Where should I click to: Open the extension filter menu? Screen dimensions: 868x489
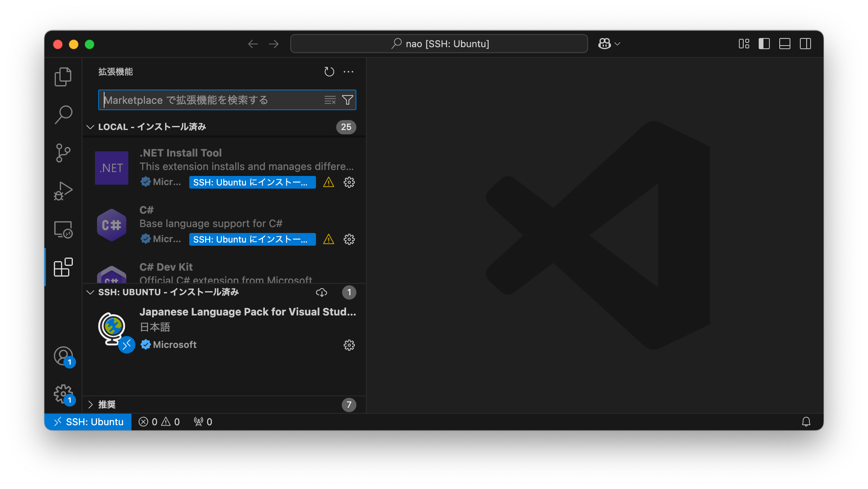pos(347,100)
